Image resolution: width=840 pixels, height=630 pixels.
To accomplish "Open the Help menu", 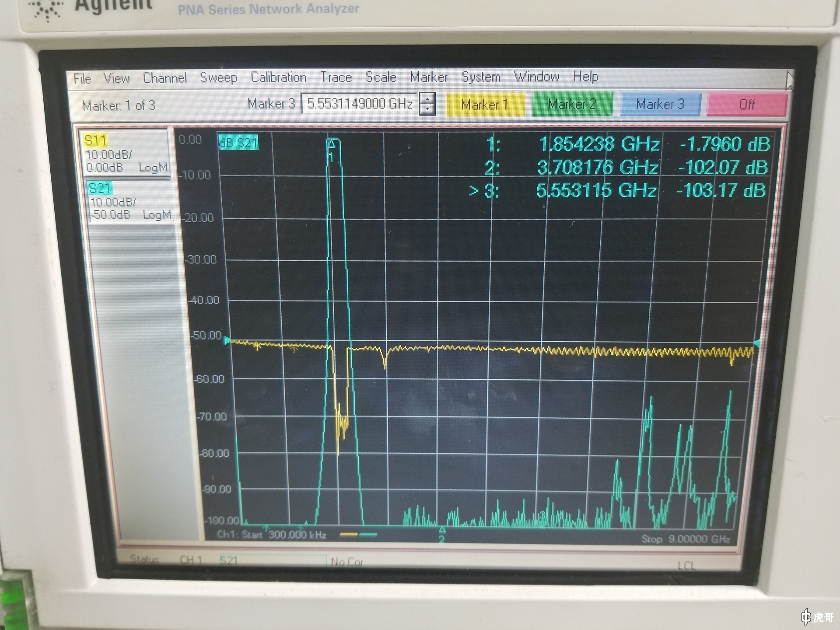I will (585, 77).
